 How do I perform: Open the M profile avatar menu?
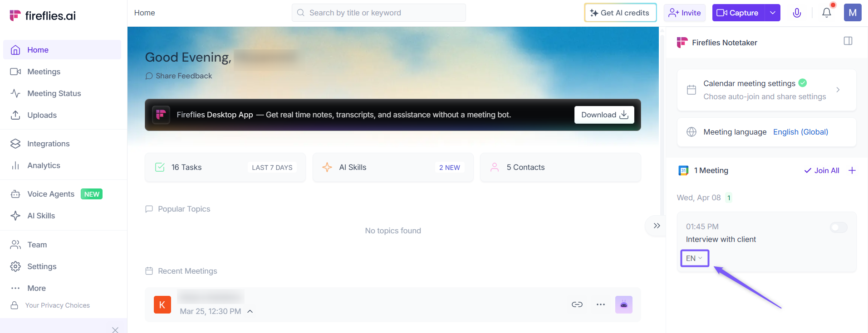pyautogui.click(x=853, y=13)
